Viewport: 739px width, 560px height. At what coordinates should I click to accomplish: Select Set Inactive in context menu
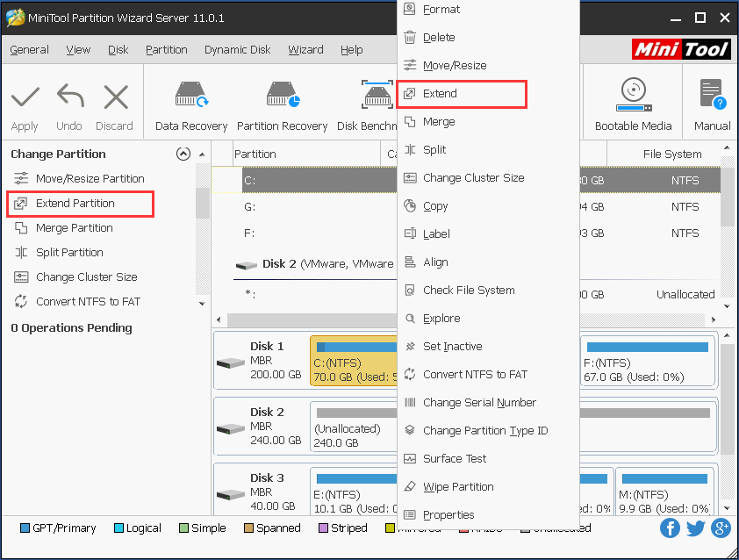click(x=488, y=347)
